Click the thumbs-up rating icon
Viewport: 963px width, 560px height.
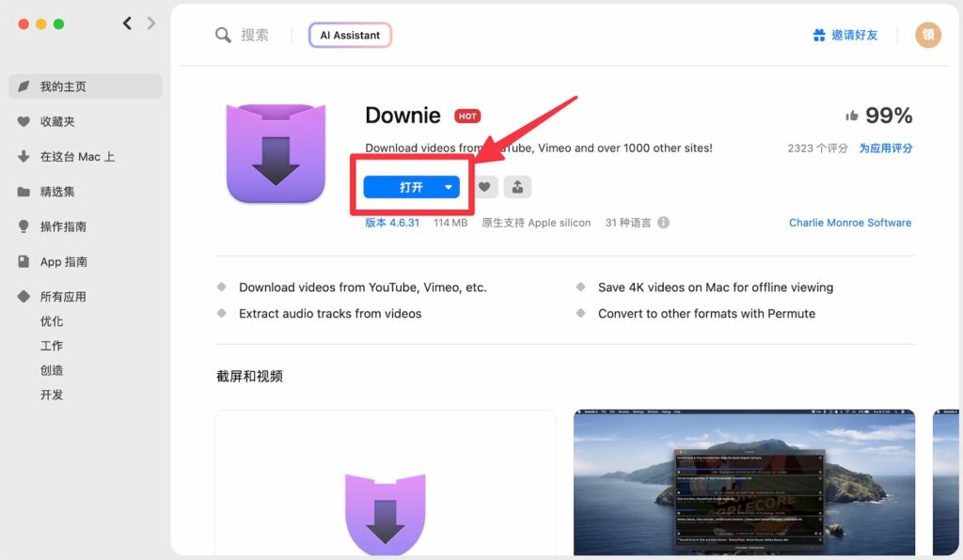point(852,116)
